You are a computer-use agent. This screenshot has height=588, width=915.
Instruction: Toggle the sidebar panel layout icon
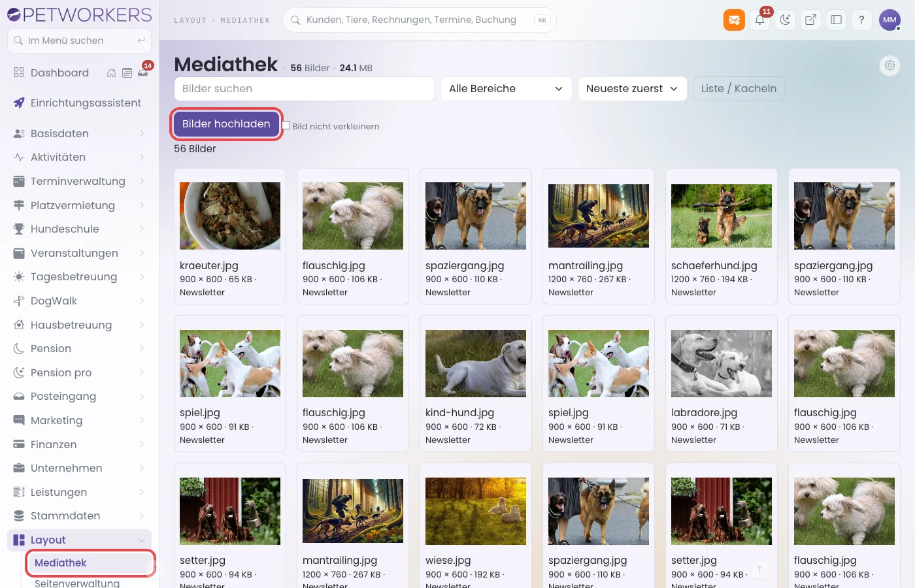[836, 20]
